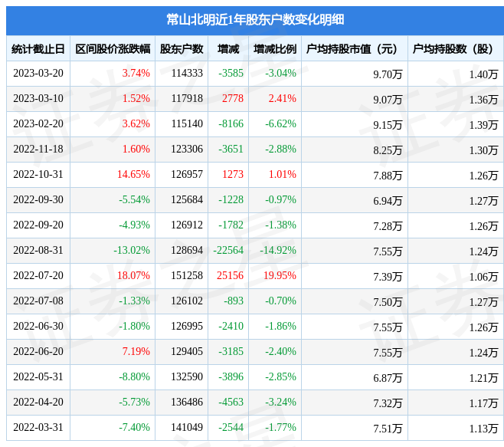Click price change value -7.40%
This screenshot has height=447, width=504.
click(x=134, y=427)
